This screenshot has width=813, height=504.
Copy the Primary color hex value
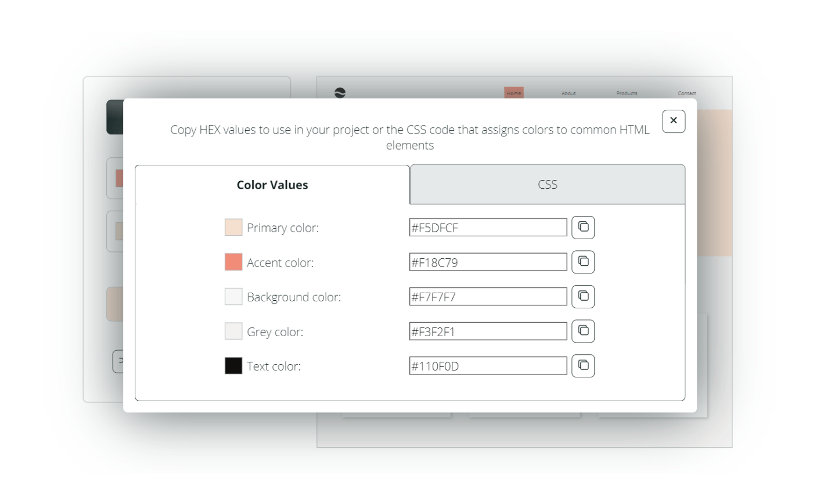[x=583, y=227]
